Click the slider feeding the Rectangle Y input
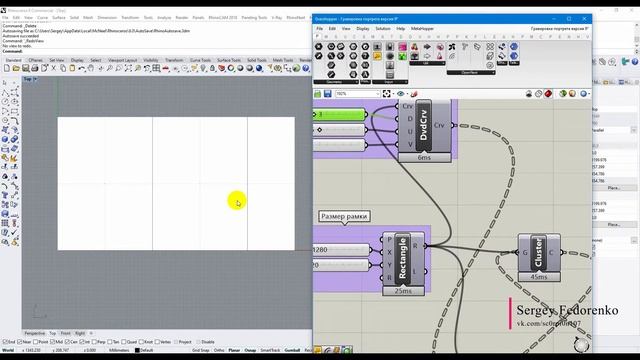The image size is (640, 360). 342,265
